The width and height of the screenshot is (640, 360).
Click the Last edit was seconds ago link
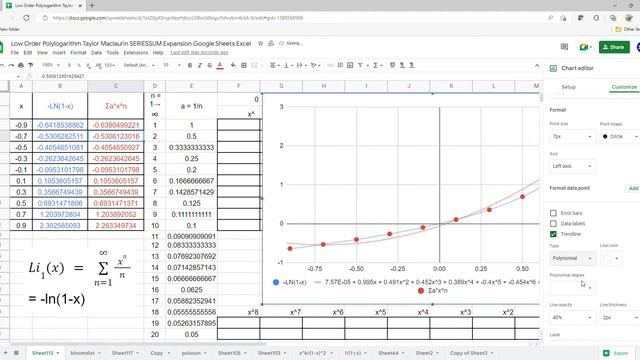[200, 53]
